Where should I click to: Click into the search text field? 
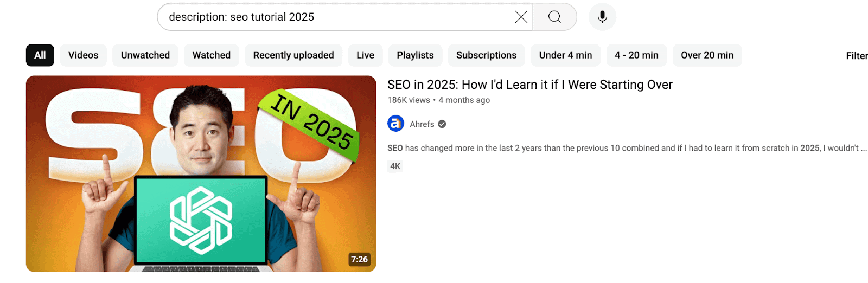(x=336, y=17)
